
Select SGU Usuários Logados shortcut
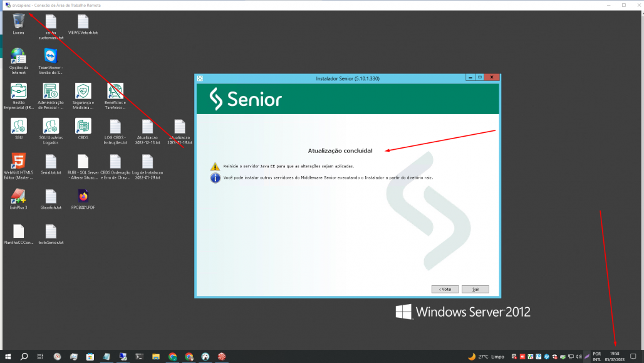(x=51, y=131)
